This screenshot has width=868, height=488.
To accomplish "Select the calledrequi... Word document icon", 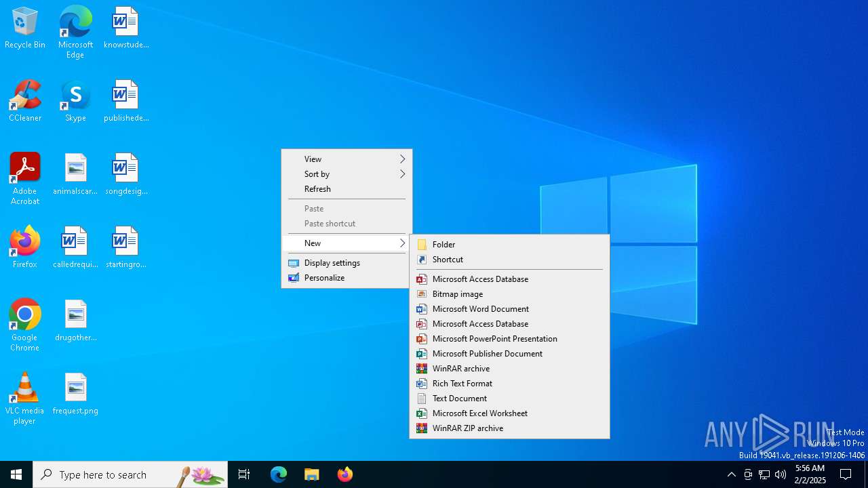I will coord(75,248).
